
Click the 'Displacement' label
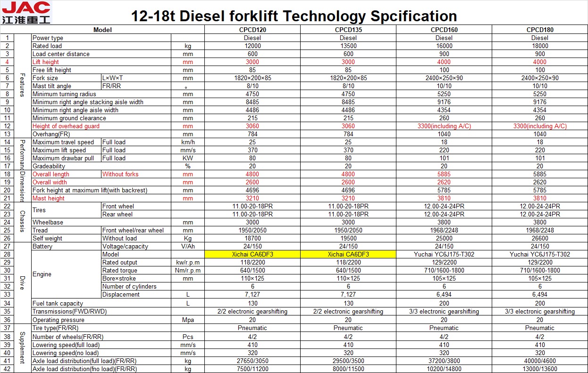coord(121,295)
